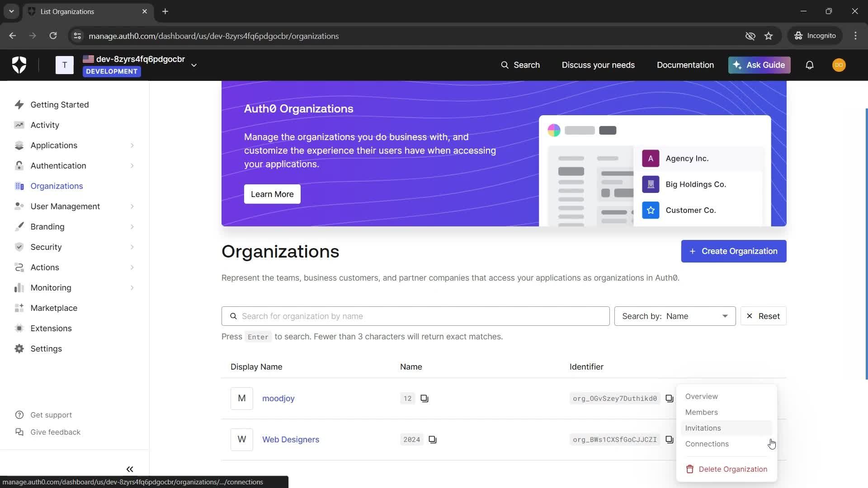Click the Identifier column header

(586, 367)
